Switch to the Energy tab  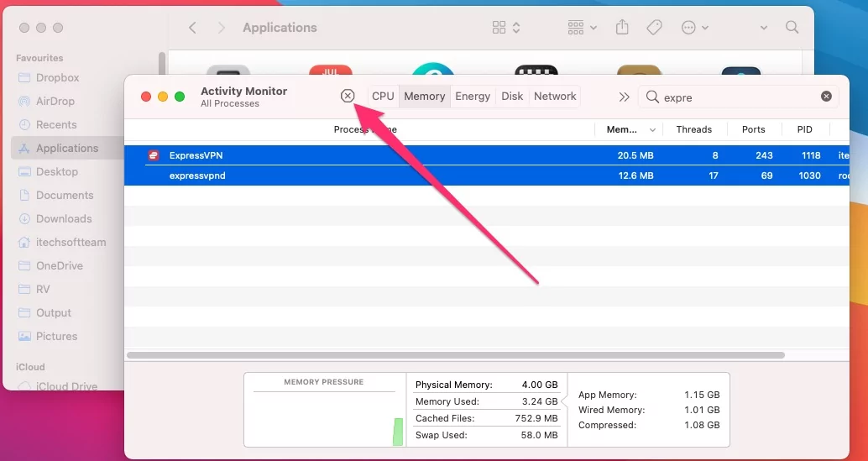click(x=473, y=97)
